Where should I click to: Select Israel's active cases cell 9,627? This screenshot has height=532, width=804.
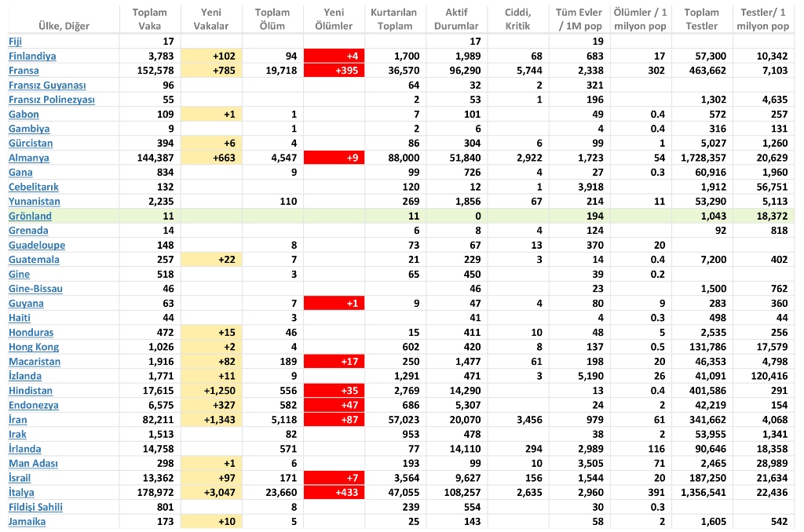click(x=456, y=478)
